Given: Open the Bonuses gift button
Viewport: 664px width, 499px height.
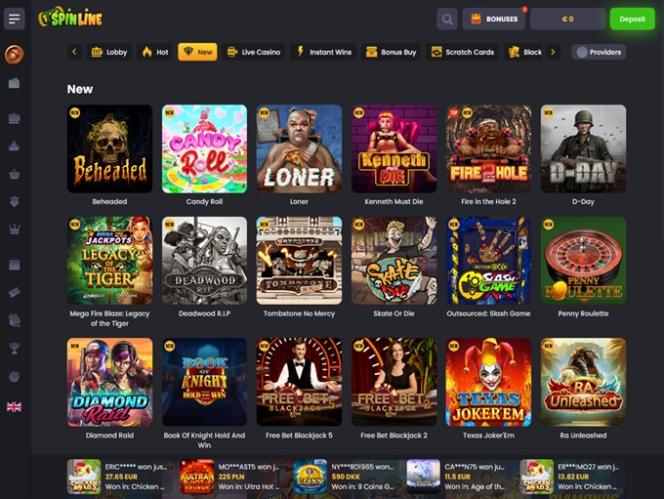Looking at the screenshot, I should (494, 19).
